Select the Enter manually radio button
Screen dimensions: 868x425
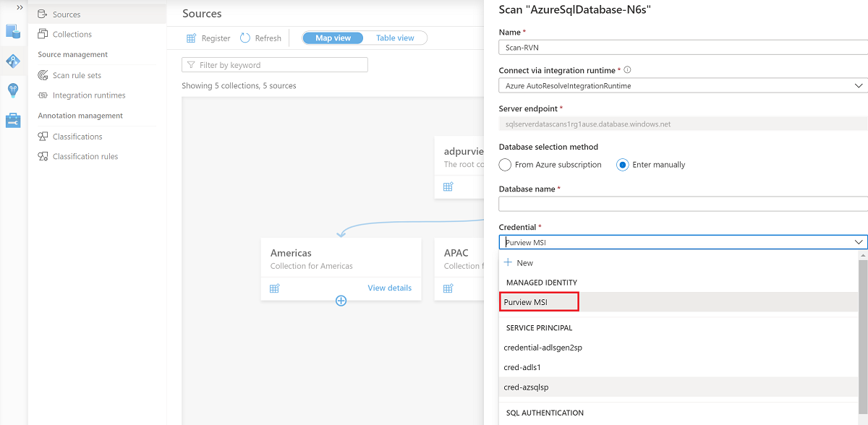[x=622, y=164]
